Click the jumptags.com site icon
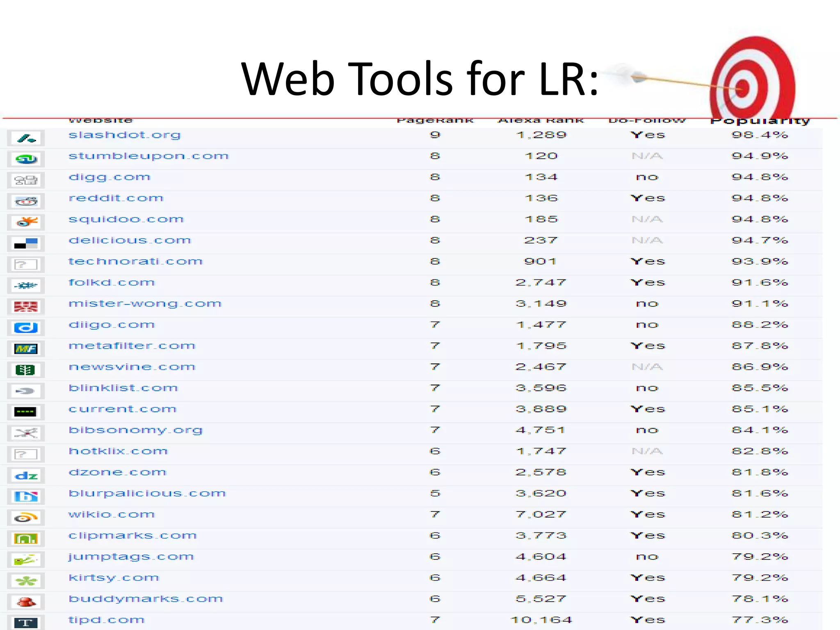Screen dimensions: 840x630 click(x=26, y=560)
